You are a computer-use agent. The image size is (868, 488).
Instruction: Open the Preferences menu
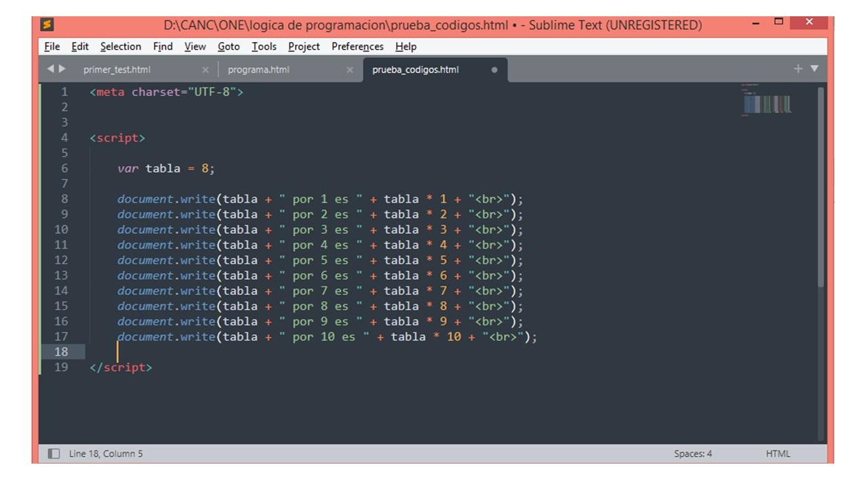click(x=357, y=46)
